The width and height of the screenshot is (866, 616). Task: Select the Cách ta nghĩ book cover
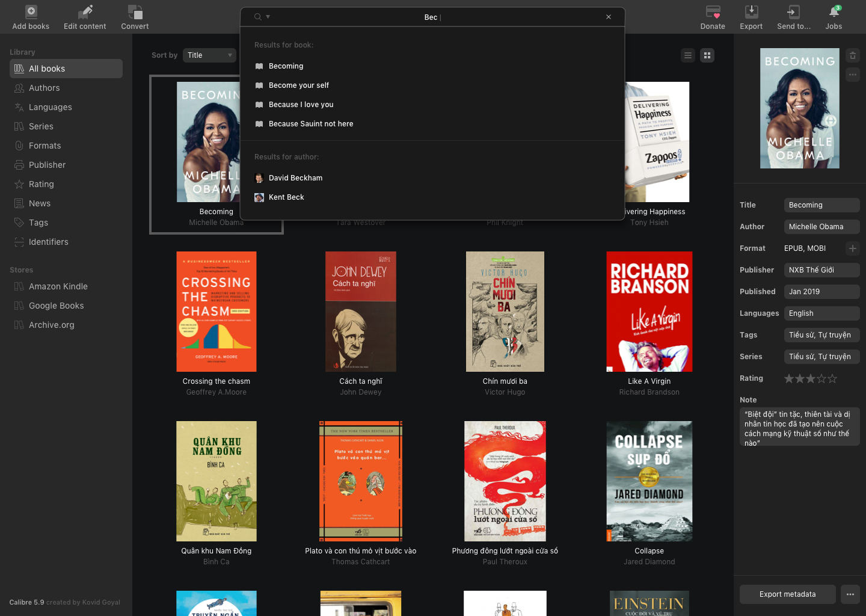[361, 312]
